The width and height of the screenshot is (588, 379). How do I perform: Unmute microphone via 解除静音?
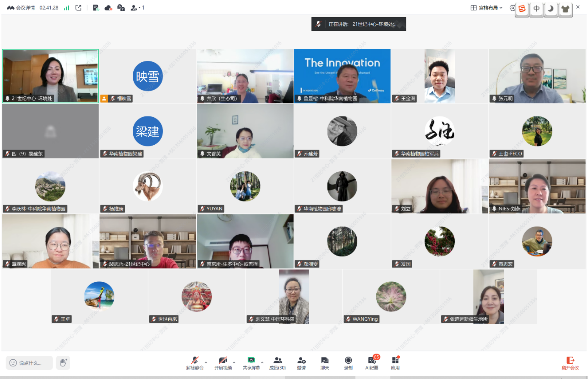coord(195,363)
